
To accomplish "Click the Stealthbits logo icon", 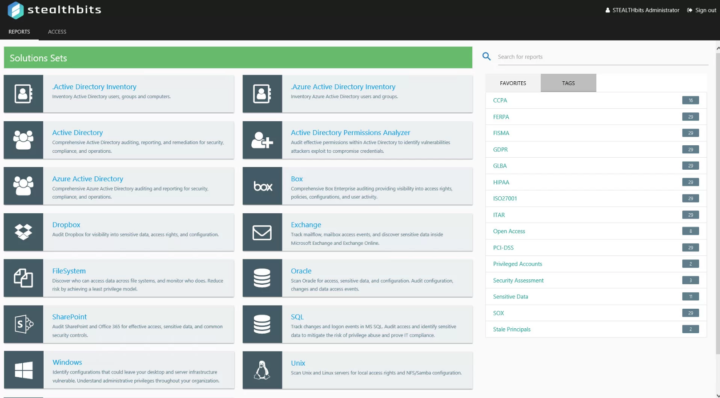I will [x=16, y=10].
